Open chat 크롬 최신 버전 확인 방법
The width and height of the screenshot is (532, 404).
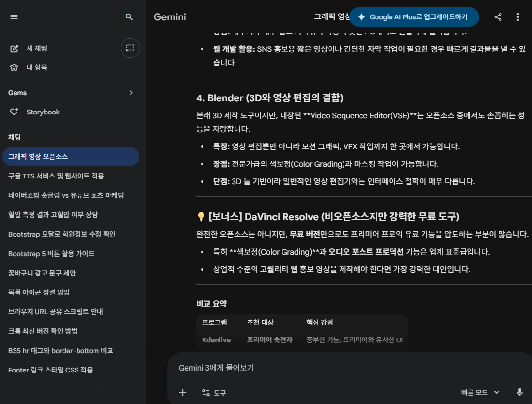point(71,331)
